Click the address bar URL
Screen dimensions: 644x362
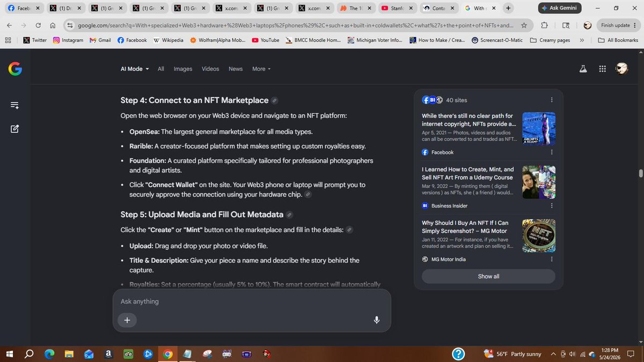296,25
